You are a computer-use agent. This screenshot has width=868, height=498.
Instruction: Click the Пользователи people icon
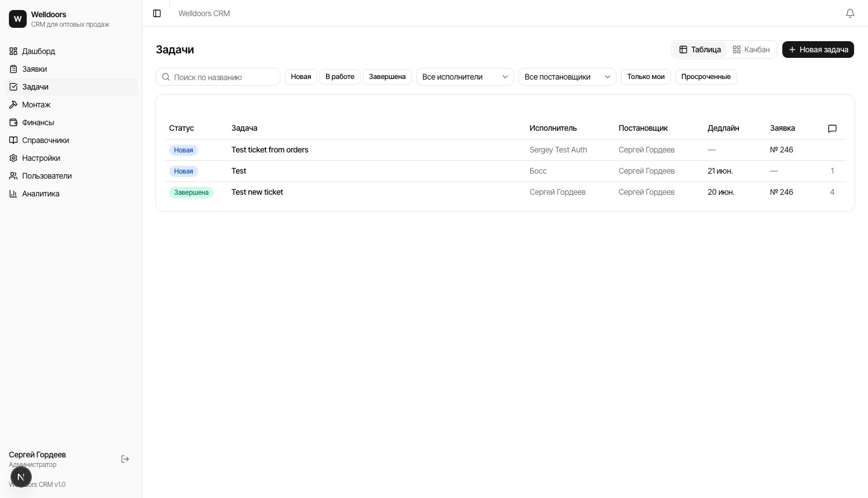(x=13, y=176)
